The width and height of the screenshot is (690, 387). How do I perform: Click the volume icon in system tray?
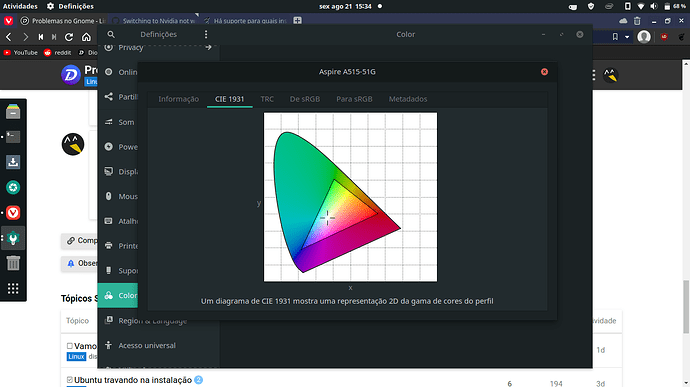click(x=654, y=6)
